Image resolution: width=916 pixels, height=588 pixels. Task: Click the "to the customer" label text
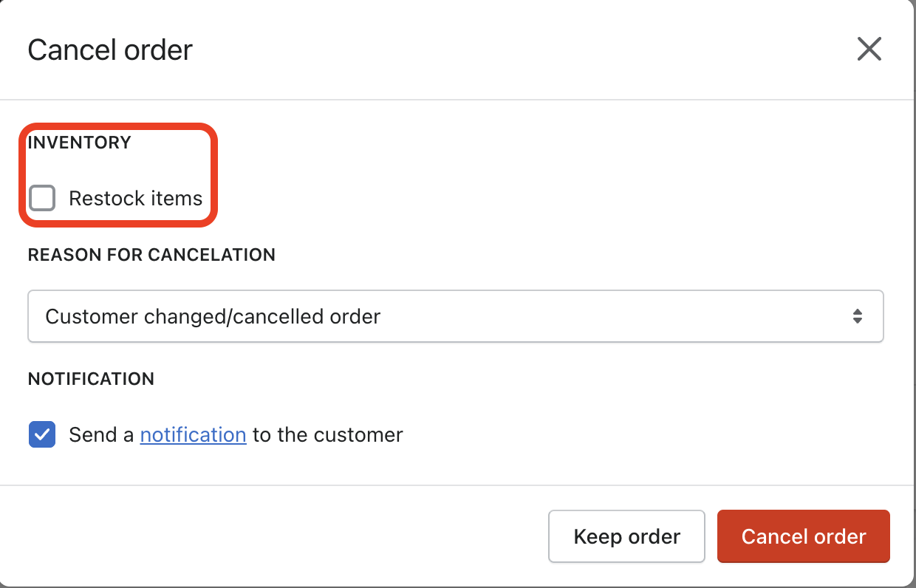327,434
